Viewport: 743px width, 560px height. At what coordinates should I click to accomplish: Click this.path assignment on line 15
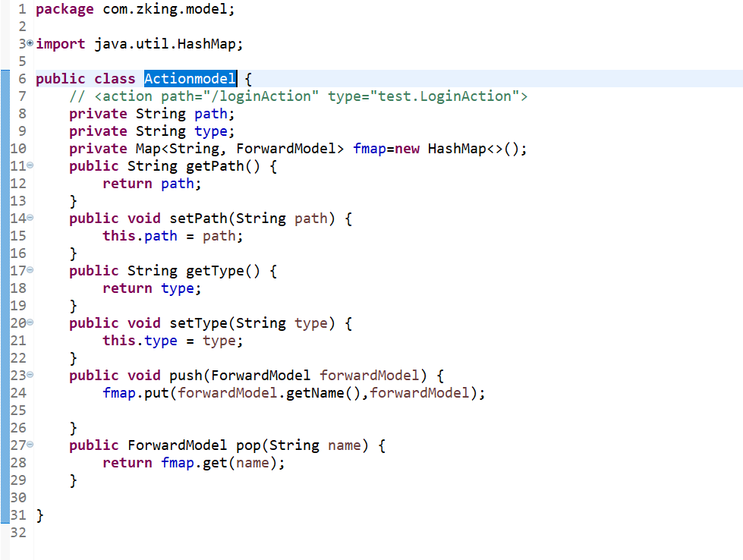[172, 236]
